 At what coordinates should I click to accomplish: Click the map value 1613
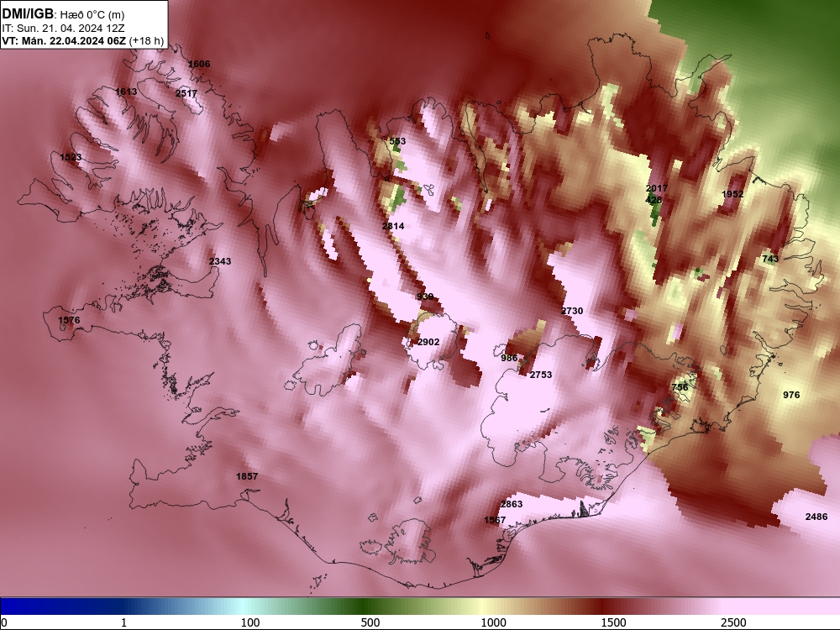pyautogui.click(x=126, y=92)
